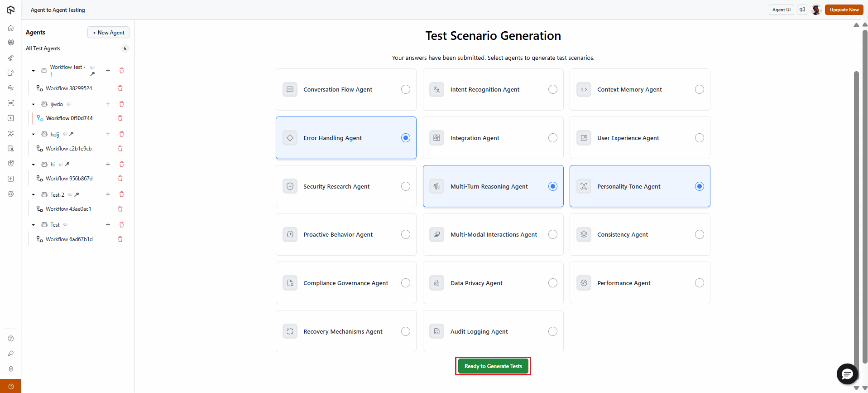This screenshot has width=868, height=393.
Task: Select the Conversation Flow Agent radio button
Action: tap(405, 90)
